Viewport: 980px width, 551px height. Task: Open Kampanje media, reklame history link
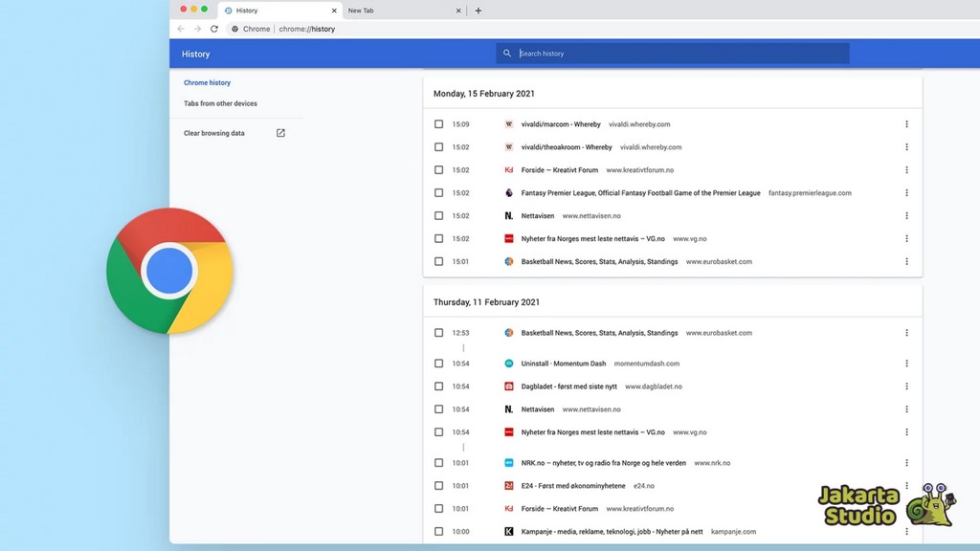pos(612,532)
